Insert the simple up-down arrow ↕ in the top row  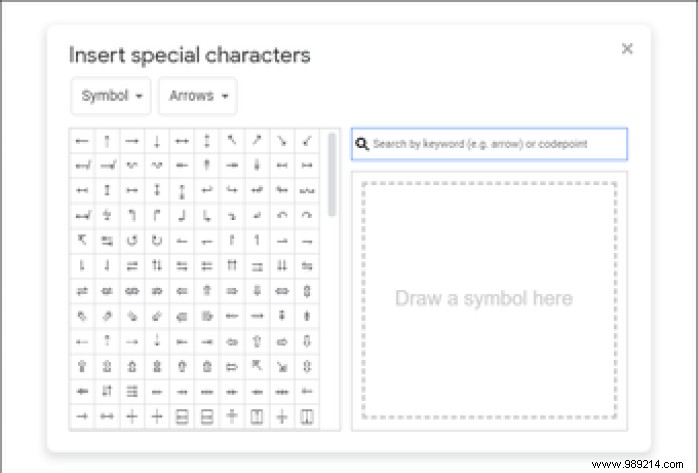[207, 141]
